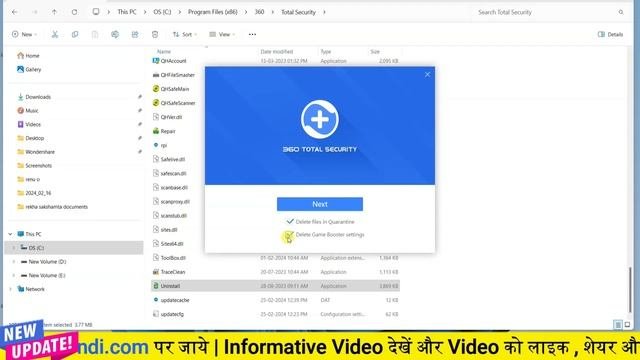Open the View dropdown
Screen dimensions: 640x360
click(x=222, y=34)
